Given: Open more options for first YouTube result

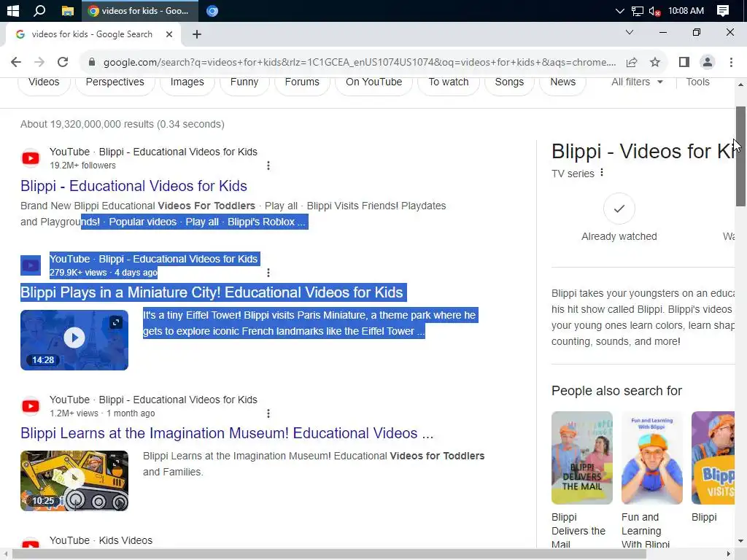Looking at the screenshot, I should (268, 166).
